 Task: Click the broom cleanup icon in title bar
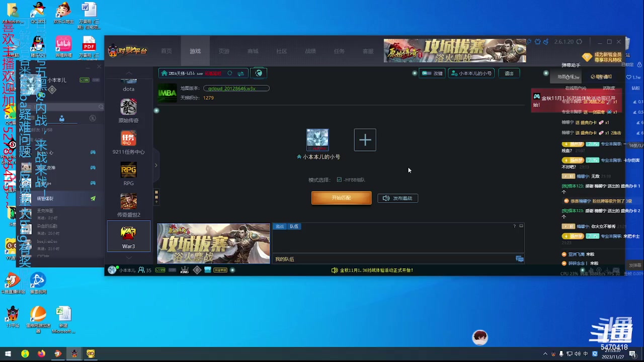click(546, 42)
